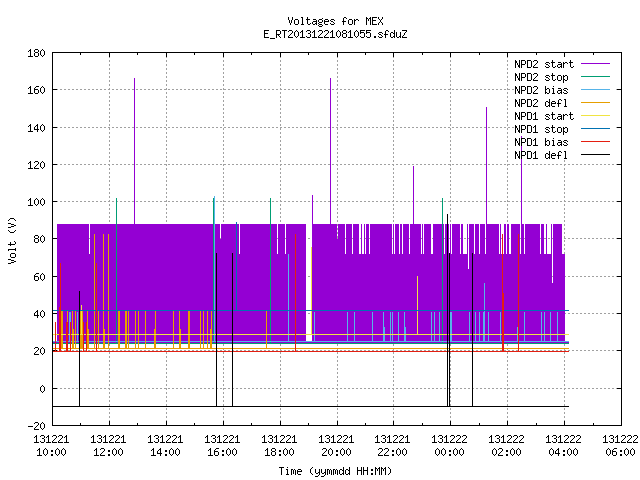Click the yellow NPD1 start legend line
640x480 pixels.
coord(595,116)
